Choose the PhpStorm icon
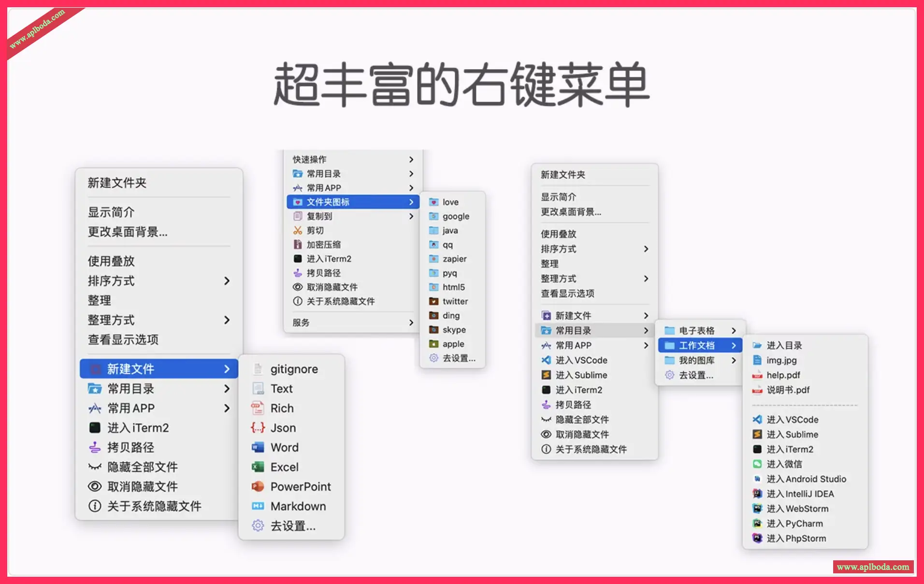 [757, 539]
